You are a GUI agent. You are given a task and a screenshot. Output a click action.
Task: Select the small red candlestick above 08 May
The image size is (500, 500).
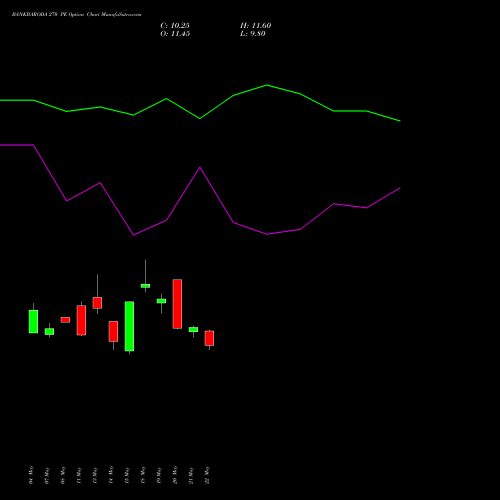pos(65,320)
